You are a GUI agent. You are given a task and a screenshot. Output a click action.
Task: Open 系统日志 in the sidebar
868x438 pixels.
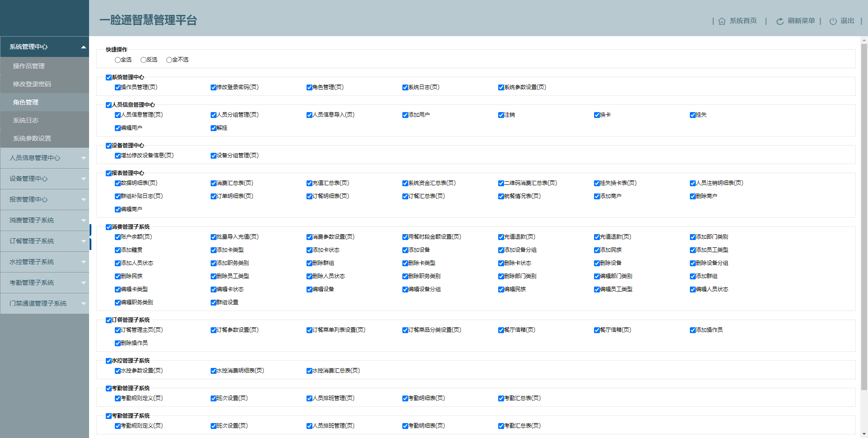pos(44,120)
